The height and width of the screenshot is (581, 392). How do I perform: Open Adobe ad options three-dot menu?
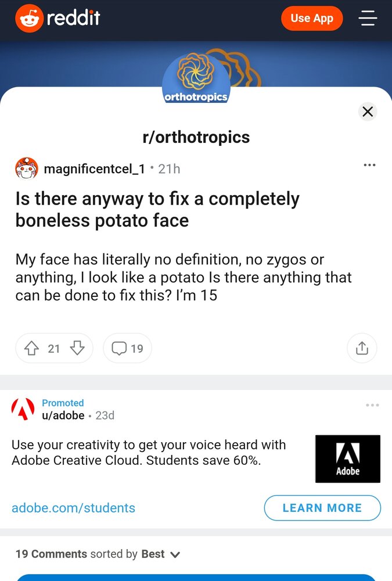[372, 405]
